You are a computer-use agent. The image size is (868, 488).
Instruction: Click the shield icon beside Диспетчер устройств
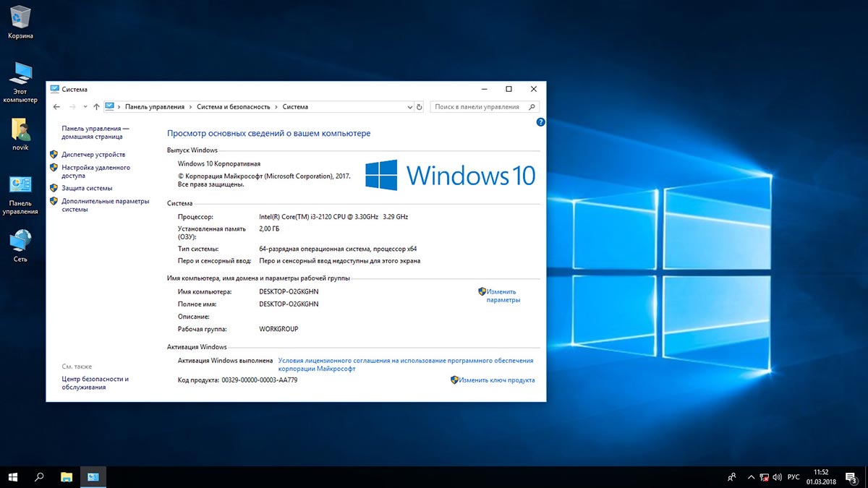pyautogui.click(x=54, y=154)
